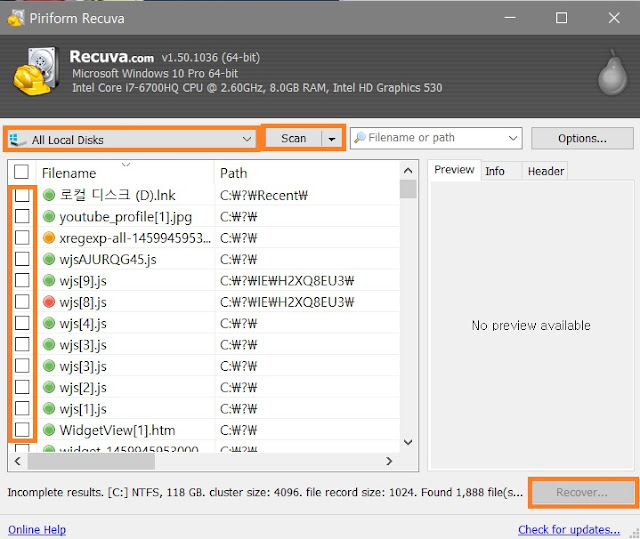Image resolution: width=640 pixels, height=539 pixels.
Task: Click the green status dot for wjs[1].js
Action: [x=49, y=408]
